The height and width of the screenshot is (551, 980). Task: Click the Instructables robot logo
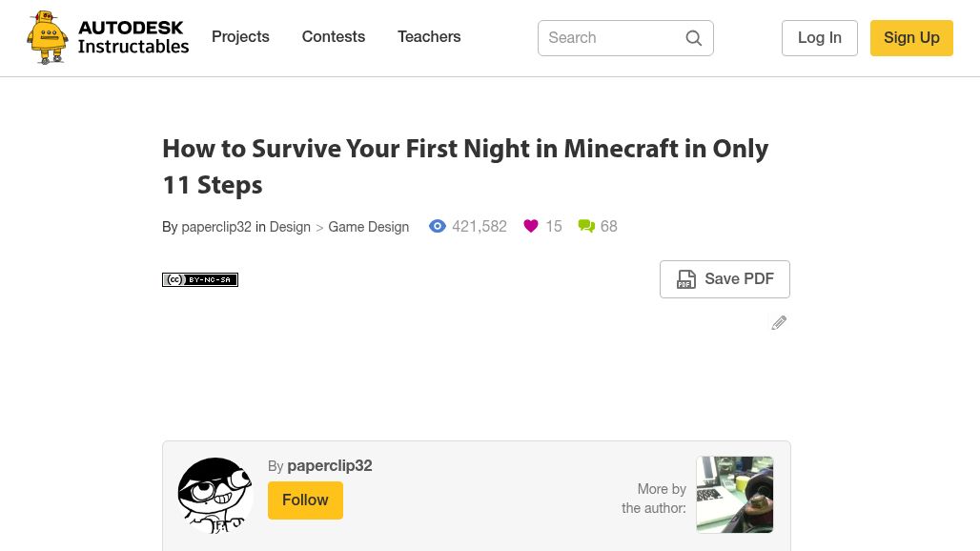[x=48, y=38]
